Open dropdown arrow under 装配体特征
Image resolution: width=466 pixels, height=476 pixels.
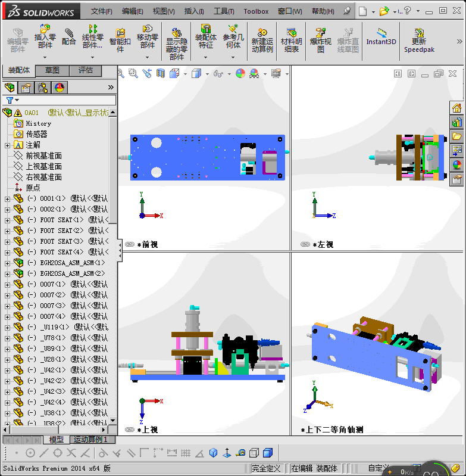click(205, 57)
